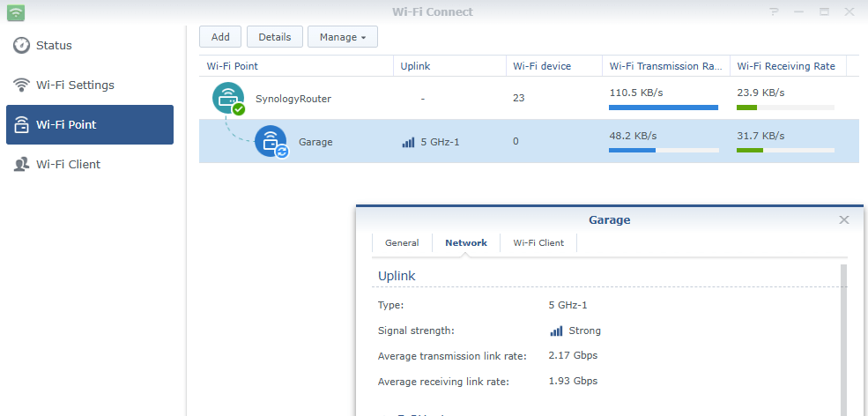Click the 1.93 Gbps receiving link rate
This screenshot has height=416, width=868.
tap(573, 381)
